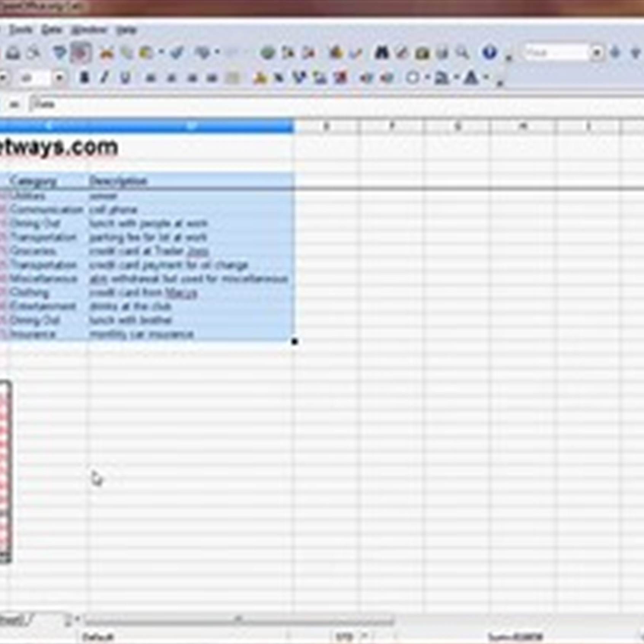
Task: Paste clipboard contents with the Paste icon
Action: point(146,53)
